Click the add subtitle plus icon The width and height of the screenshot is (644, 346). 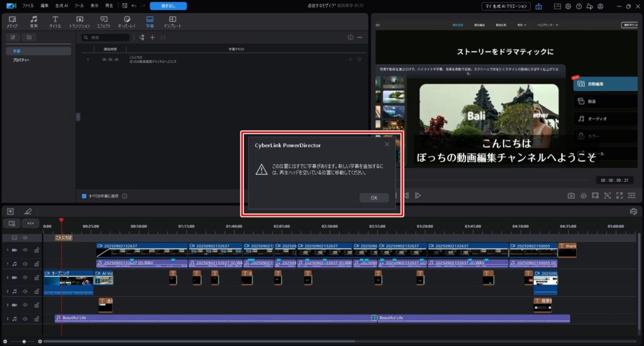tap(152, 38)
